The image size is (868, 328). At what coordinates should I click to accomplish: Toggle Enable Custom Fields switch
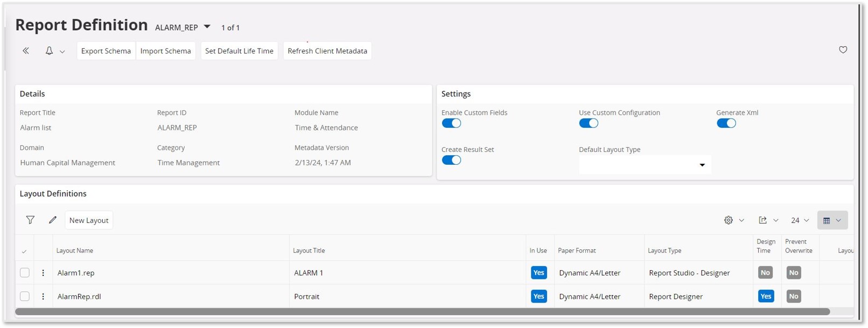click(451, 123)
